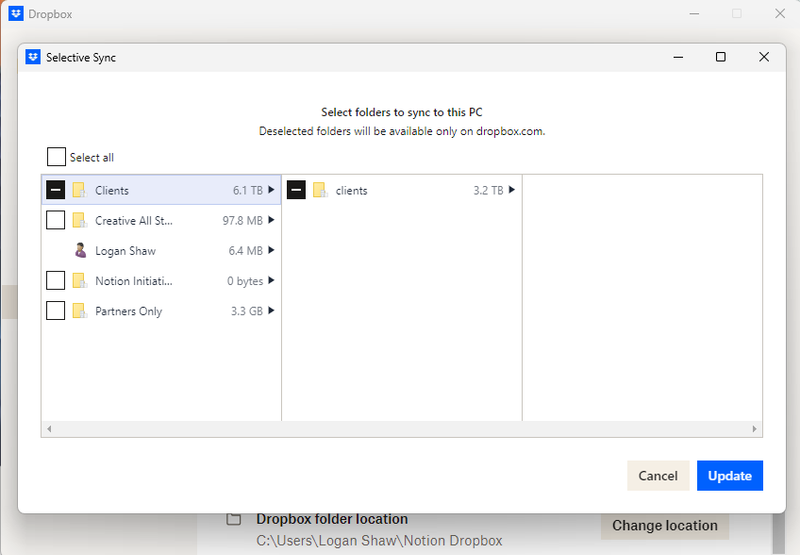Viewport: 800px width, 555px height.
Task: Click the Creative All St... folder icon
Action: tap(80, 220)
